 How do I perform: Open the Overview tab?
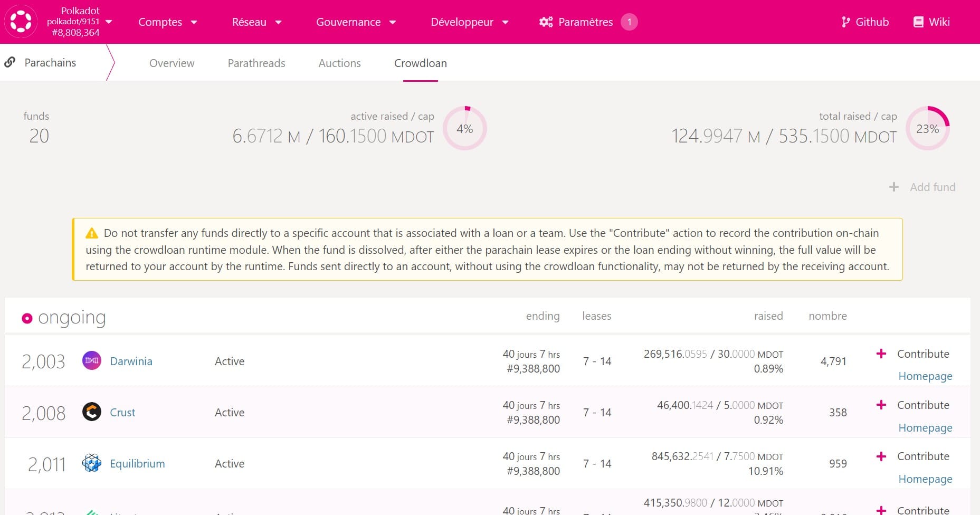pos(172,63)
